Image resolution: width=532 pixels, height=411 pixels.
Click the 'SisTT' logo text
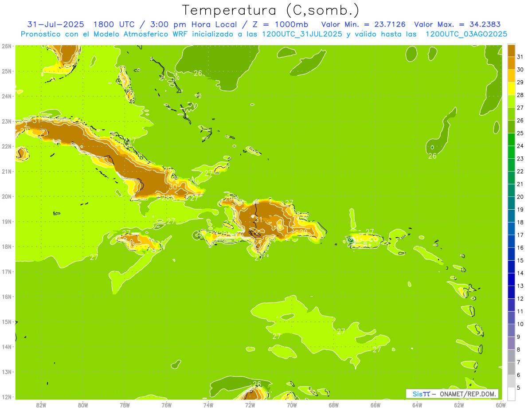click(421, 394)
